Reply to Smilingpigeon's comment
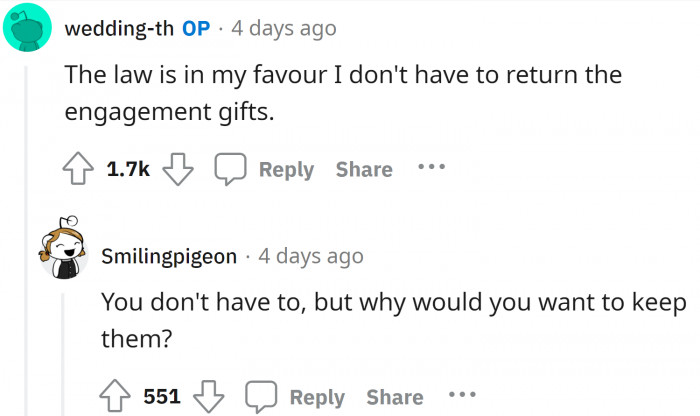Screen dimensions: 700x416 pos(316,397)
